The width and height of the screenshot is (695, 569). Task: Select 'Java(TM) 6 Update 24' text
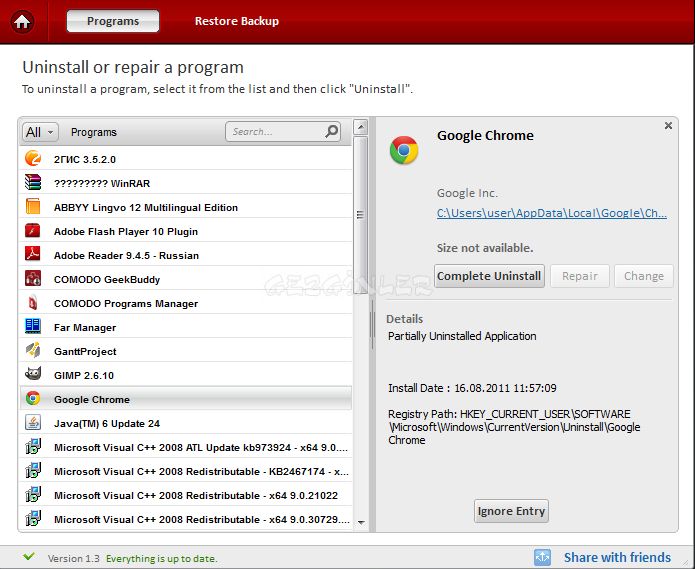[107, 423]
